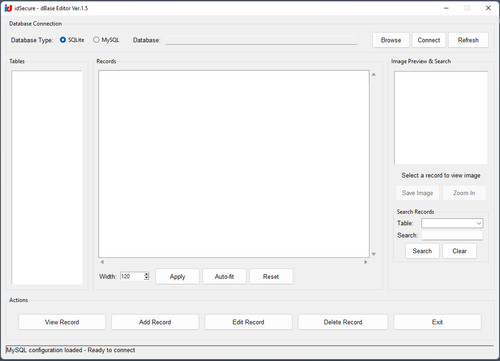Click the Database path field
500x361 pixels.
tap(261, 40)
